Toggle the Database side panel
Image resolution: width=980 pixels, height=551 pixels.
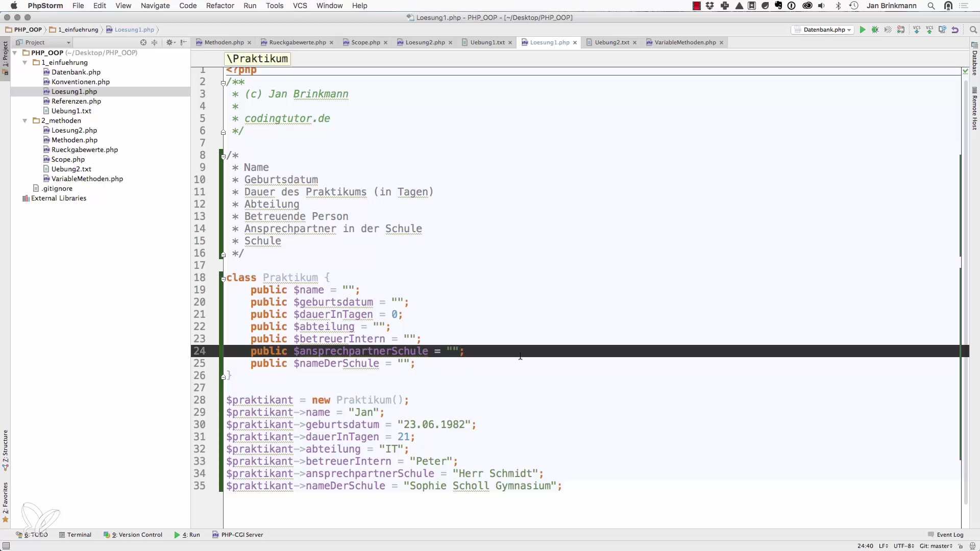pyautogui.click(x=974, y=59)
